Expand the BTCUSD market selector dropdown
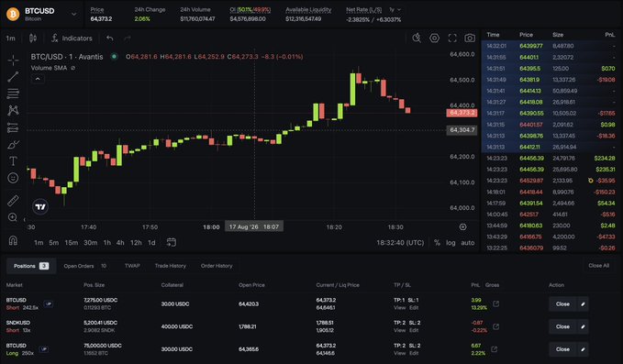The width and height of the screenshot is (623, 364). coord(74,15)
